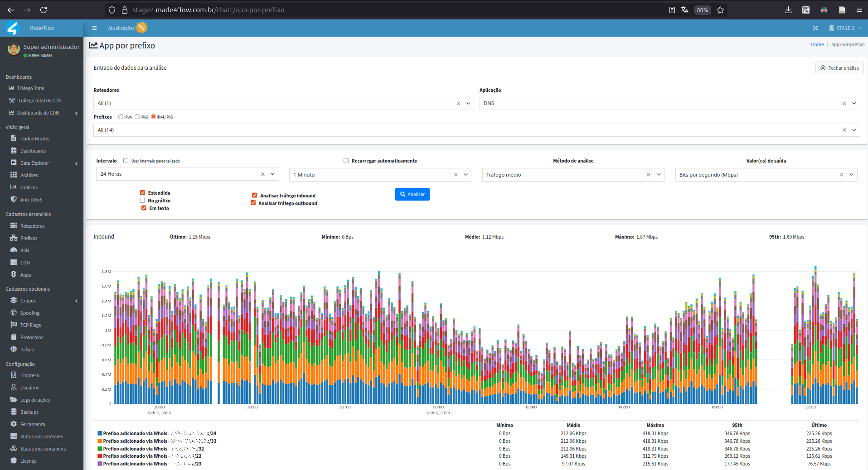Bookmark this page with the star icon
Image resolution: width=868 pixels, height=470 pixels.
[720, 10]
